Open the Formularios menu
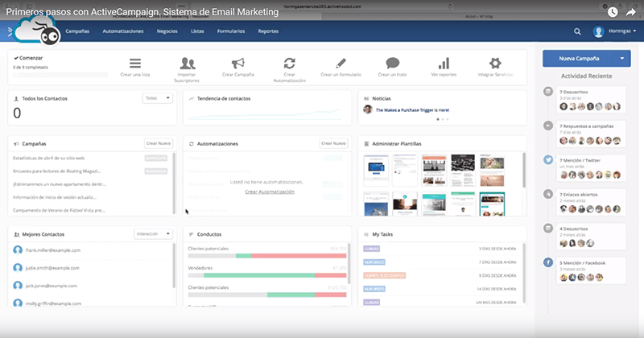Viewport: 644px width, 338px height. click(231, 31)
